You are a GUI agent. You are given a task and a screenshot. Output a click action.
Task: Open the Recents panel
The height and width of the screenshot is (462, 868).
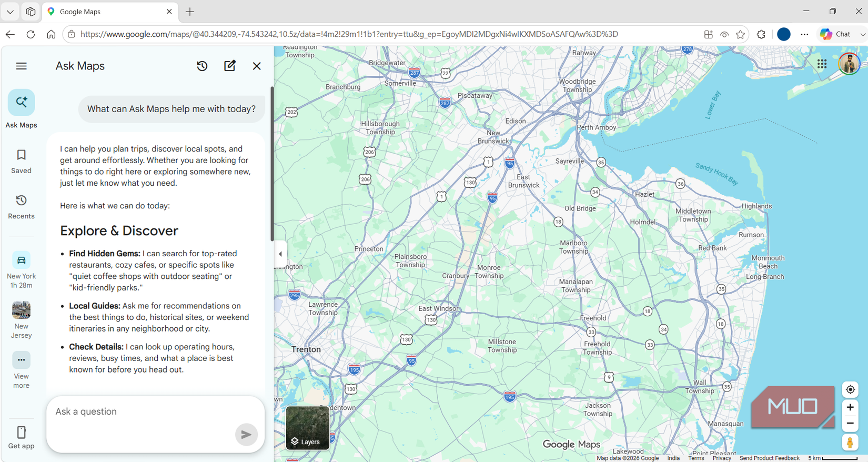[x=21, y=207]
